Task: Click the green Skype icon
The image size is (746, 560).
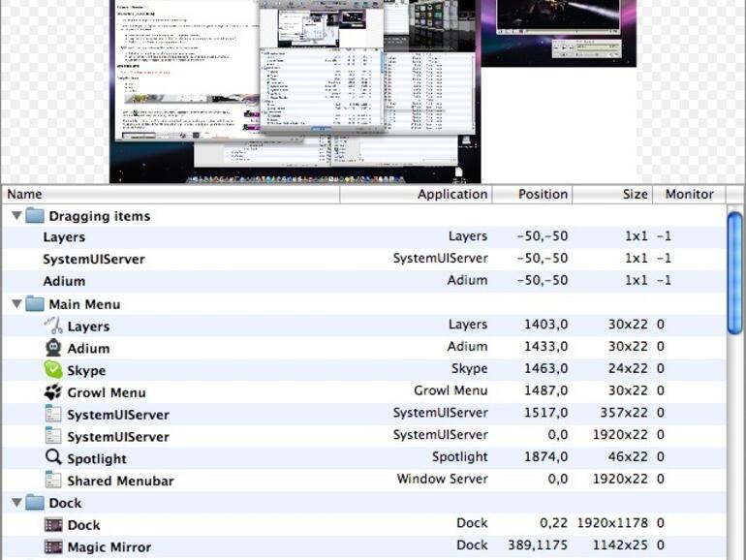Action: click(x=53, y=370)
